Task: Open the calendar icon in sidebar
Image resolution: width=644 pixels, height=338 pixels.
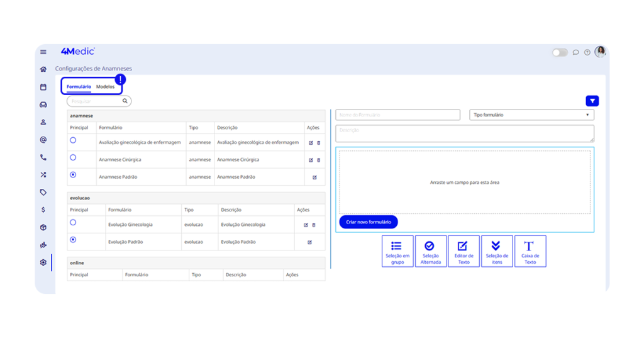Action: (43, 87)
